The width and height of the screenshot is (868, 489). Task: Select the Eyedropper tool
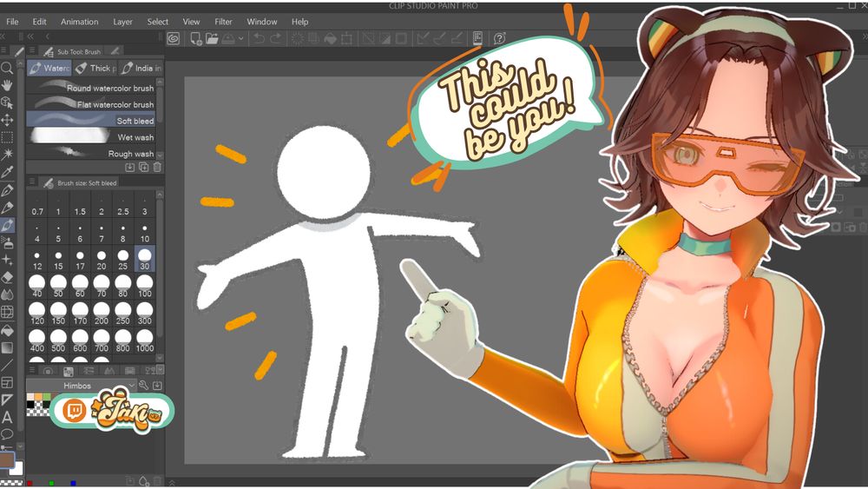click(7, 172)
